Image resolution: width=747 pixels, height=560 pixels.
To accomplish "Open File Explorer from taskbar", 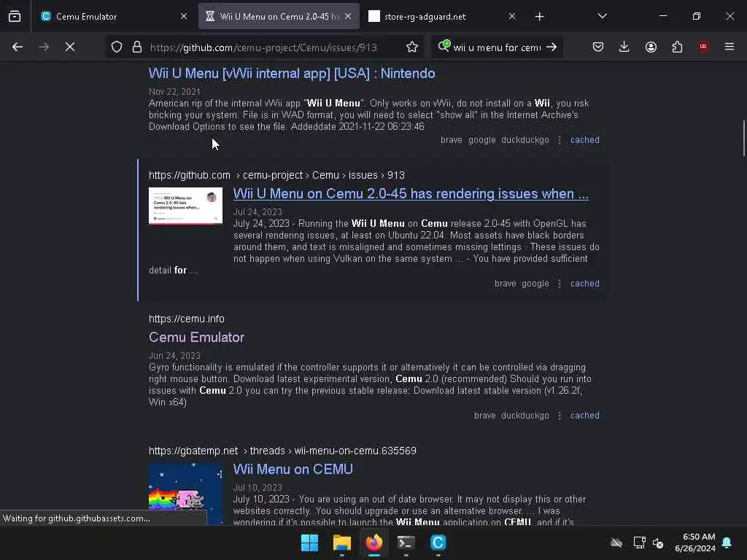I will tap(341, 542).
